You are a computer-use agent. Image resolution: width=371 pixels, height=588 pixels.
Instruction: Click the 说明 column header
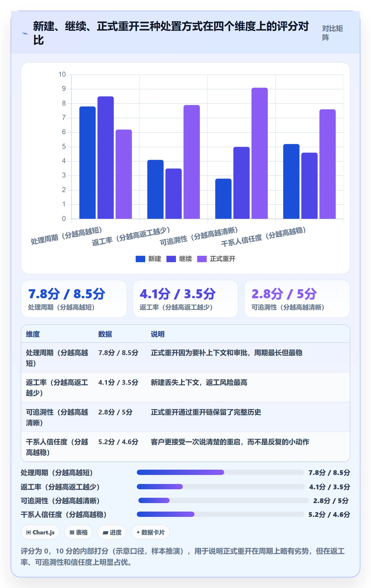[x=158, y=334]
